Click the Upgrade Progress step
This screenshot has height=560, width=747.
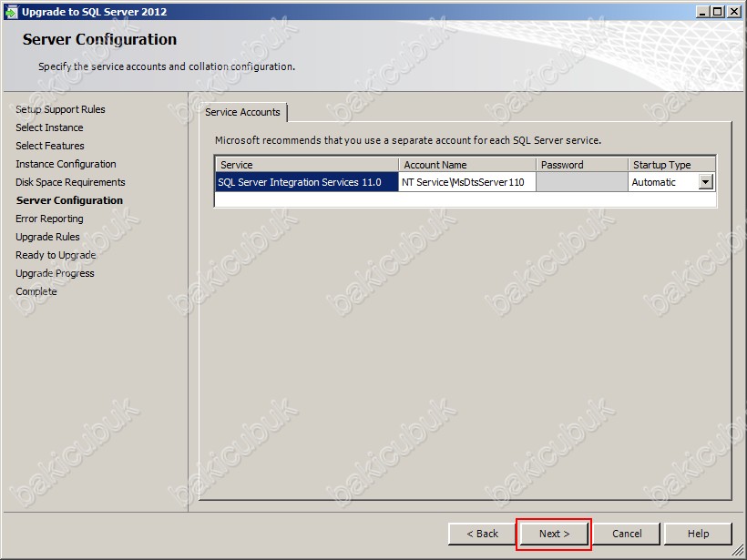55,273
